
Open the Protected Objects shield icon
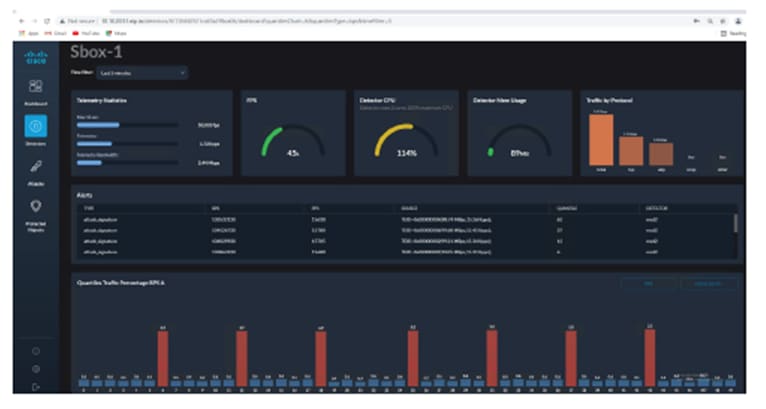click(36, 206)
